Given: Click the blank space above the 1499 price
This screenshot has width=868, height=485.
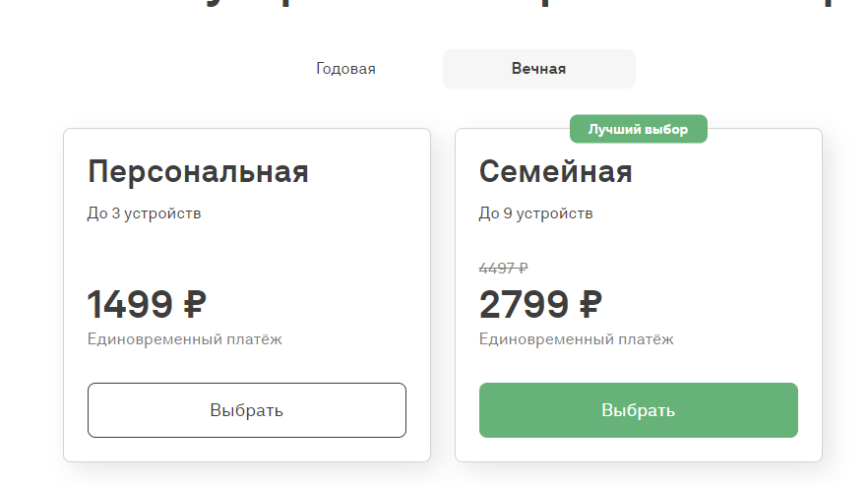Looking at the screenshot, I should pos(197,256).
